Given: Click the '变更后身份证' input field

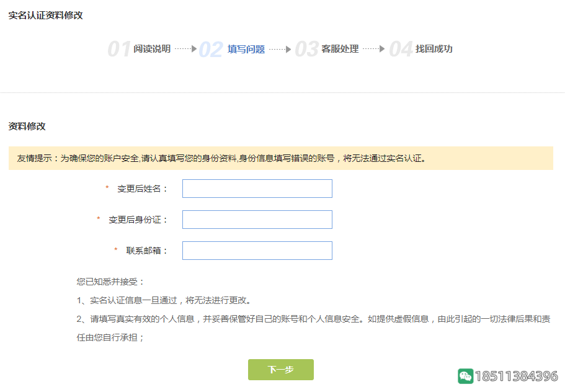Looking at the screenshot, I should [x=257, y=219].
